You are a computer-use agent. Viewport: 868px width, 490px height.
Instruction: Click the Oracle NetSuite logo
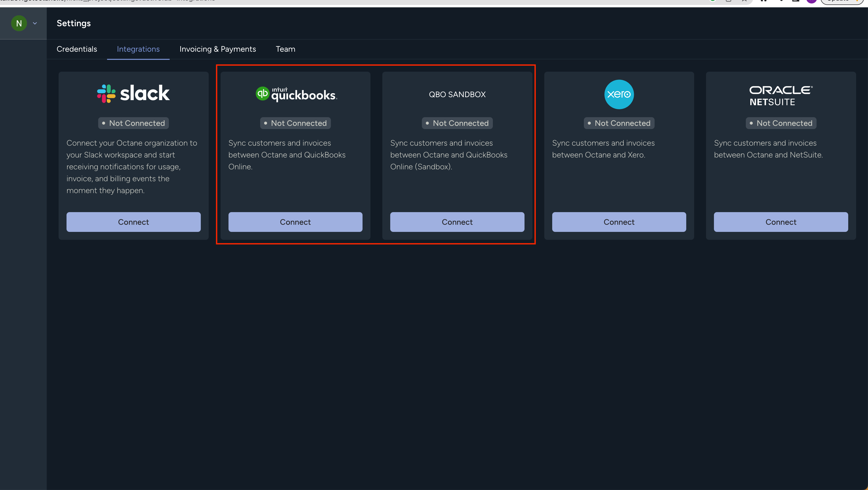point(780,96)
